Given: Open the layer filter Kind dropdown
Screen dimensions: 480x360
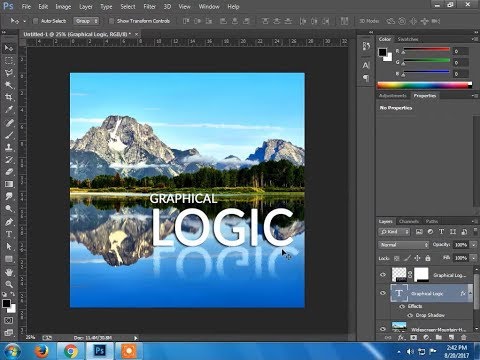Looking at the screenshot, I should pyautogui.click(x=394, y=232).
